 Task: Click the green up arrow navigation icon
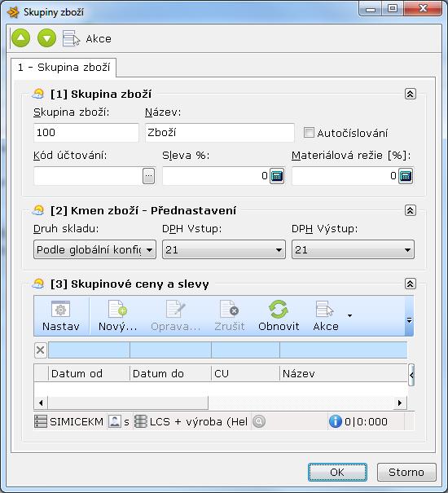click(20, 38)
